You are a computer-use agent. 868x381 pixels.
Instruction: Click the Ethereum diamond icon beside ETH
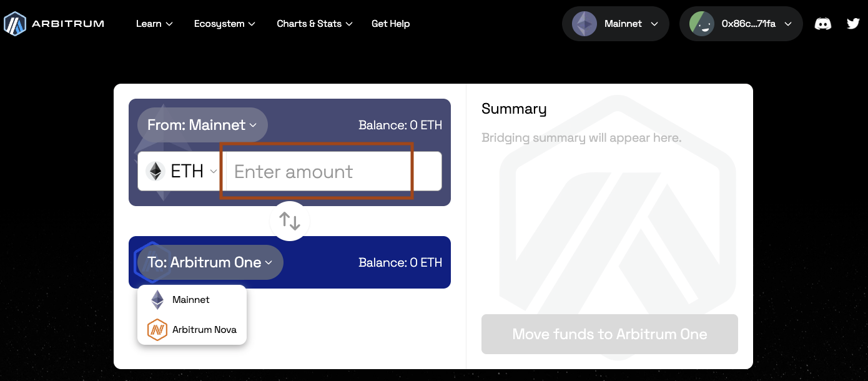coord(155,171)
